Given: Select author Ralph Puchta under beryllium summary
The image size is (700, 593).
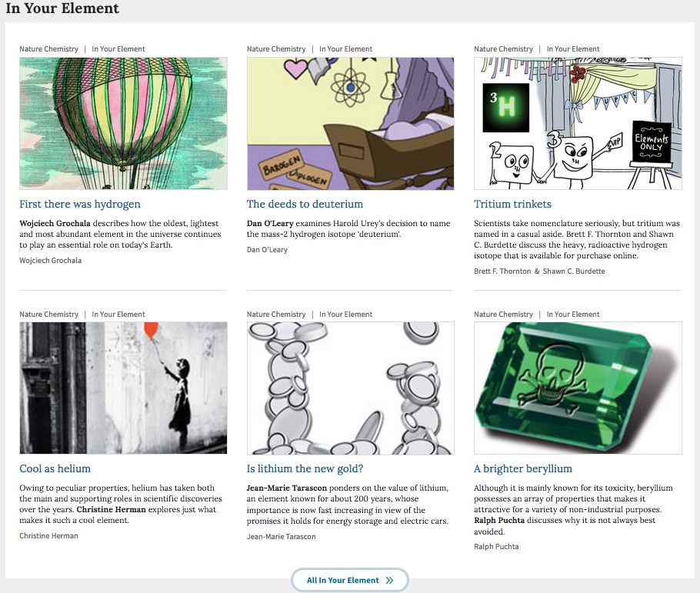Looking at the screenshot, I should point(496,546).
